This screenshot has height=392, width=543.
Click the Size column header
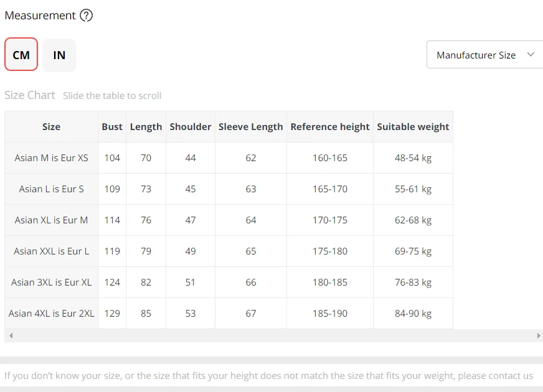[x=52, y=127]
